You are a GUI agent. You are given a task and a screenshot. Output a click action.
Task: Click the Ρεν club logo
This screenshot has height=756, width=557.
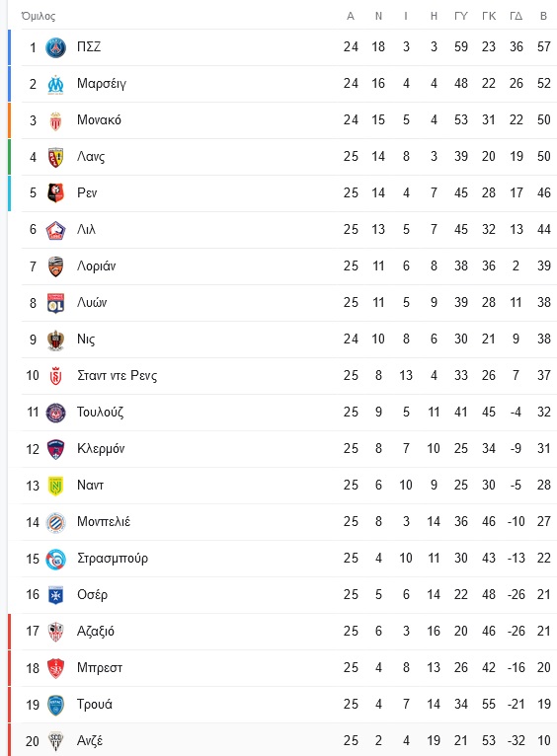(x=55, y=193)
